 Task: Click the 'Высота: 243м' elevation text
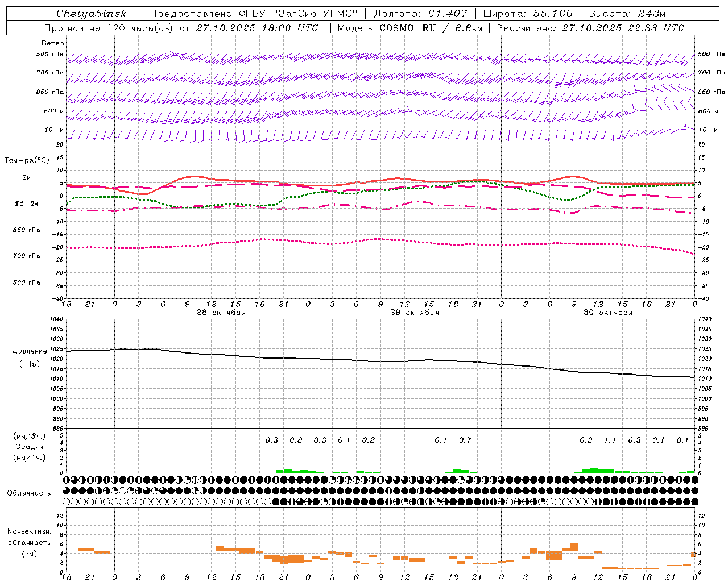tap(627, 14)
